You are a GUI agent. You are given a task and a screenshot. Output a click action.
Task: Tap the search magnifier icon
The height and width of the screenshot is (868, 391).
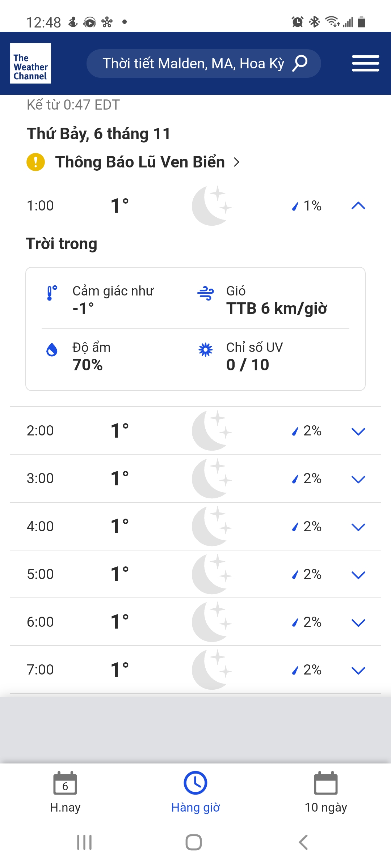click(x=300, y=63)
